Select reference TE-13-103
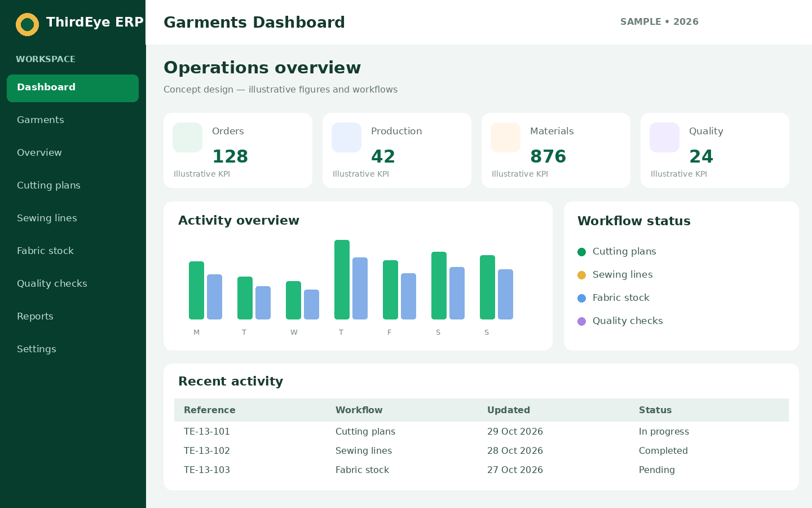Viewport: 812px width, 508px height. [x=207, y=470]
